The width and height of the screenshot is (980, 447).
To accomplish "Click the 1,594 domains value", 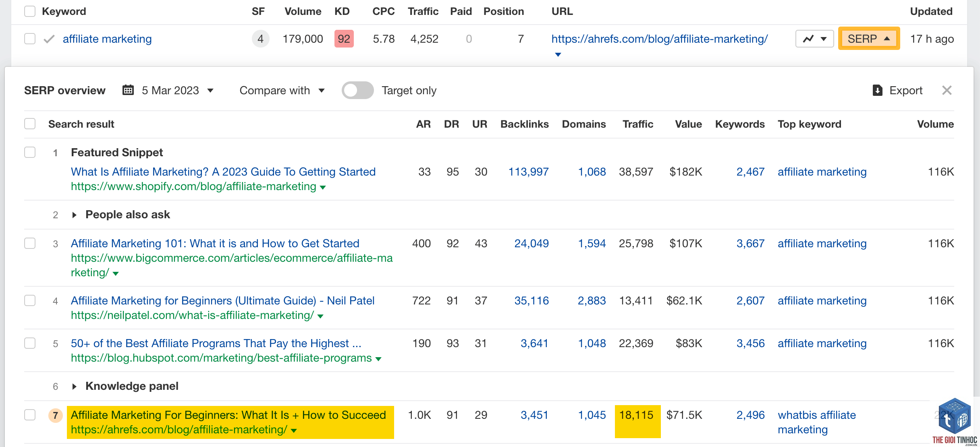I will [592, 244].
